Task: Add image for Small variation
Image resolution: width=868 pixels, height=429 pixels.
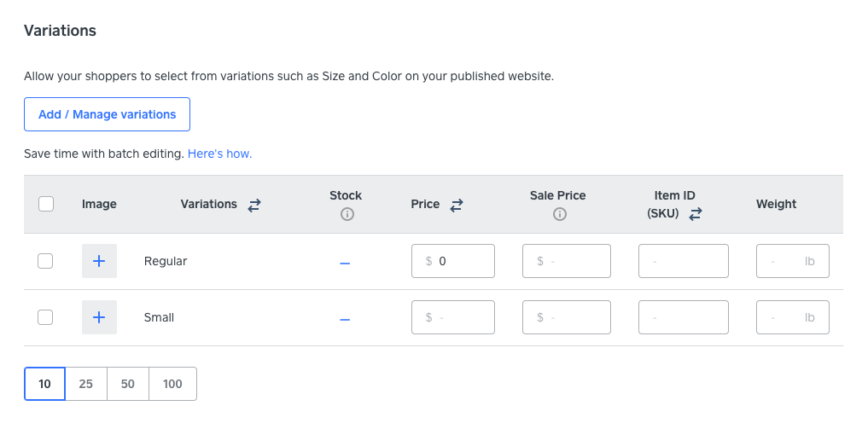Action: [99, 317]
